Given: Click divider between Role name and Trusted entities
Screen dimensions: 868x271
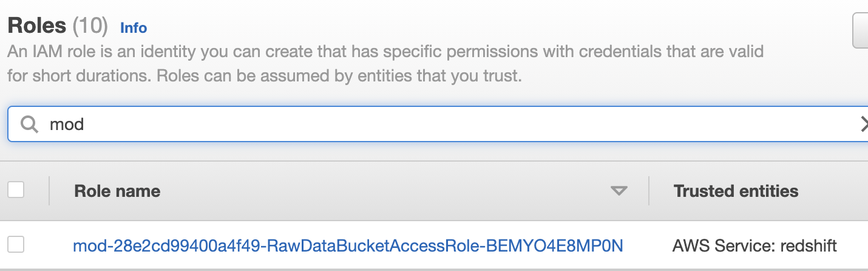Looking at the screenshot, I should tap(649, 191).
